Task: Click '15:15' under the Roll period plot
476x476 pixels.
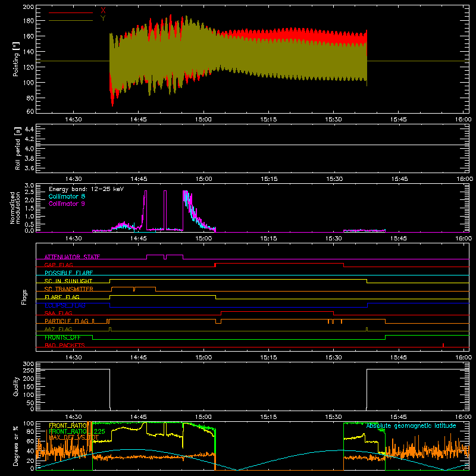Action: pyautogui.click(x=269, y=179)
